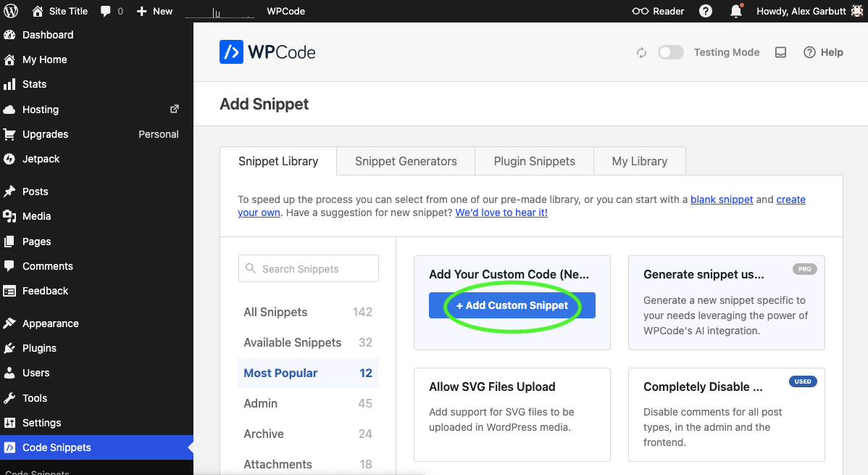Focus the Search Snippets field
Viewport: 868px width, 475px height.
pos(309,269)
